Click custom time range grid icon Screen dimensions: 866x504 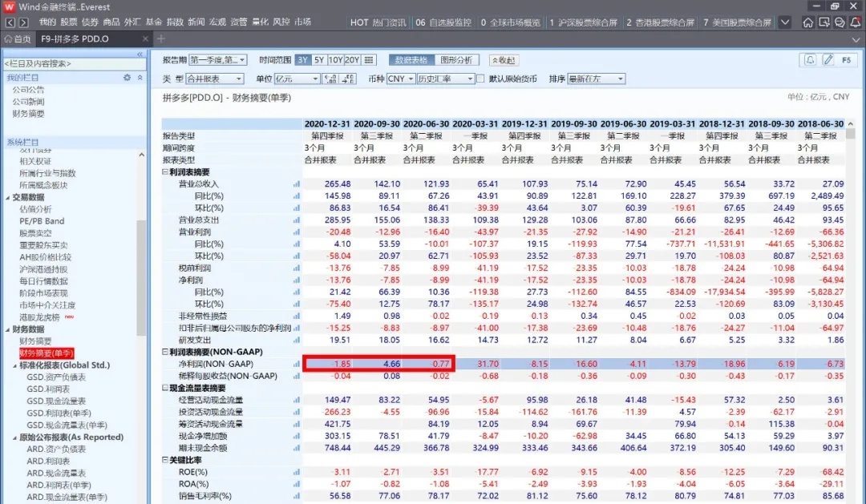[x=369, y=60]
